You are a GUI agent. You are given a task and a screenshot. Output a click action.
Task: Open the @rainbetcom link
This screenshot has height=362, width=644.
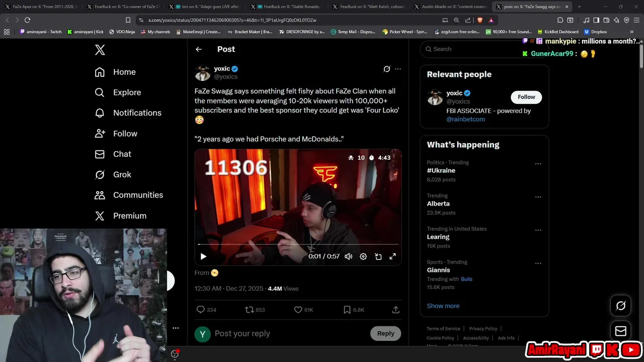pos(466,119)
